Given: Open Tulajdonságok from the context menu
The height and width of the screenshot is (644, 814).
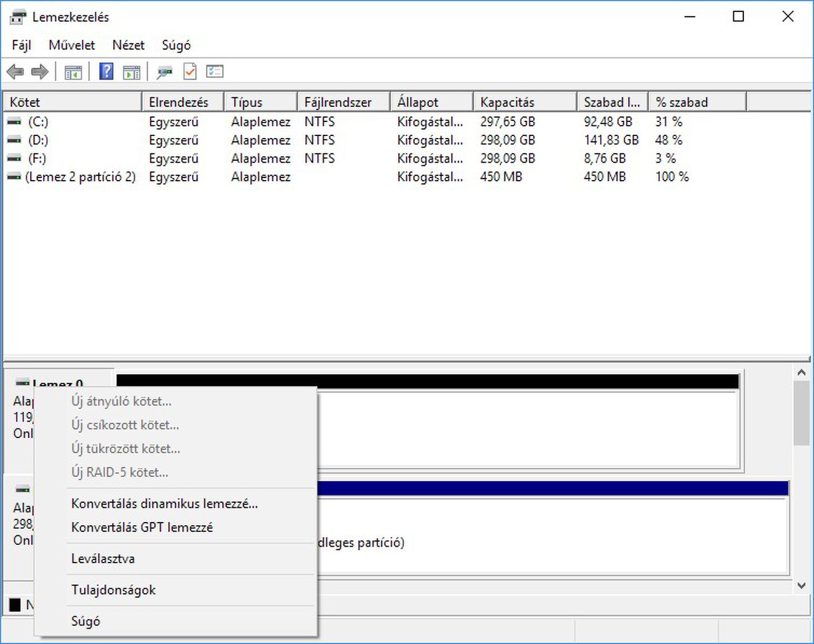Looking at the screenshot, I should click(x=176, y=590).
